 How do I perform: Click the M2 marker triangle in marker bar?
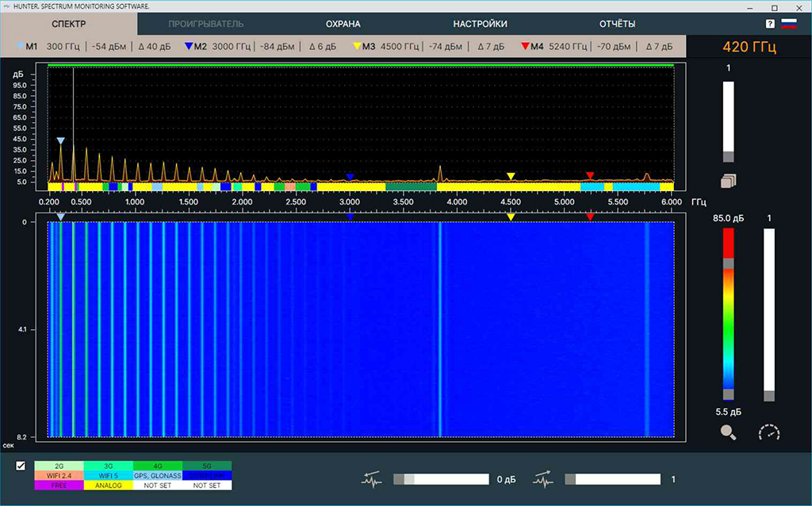click(189, 46)
